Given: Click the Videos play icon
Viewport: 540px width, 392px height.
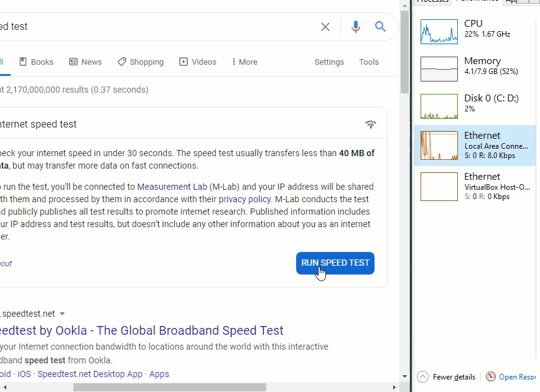Looking at the screenshot, I should tap(183, 62).
